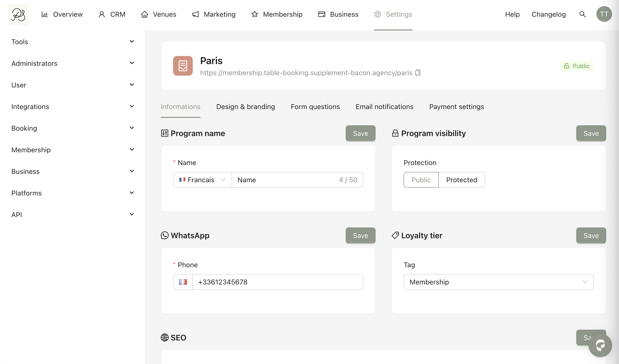The width and height of the screenshot is (619, 364).
Task: Switch to the Design & branding tab
Action: pos(245,107)
